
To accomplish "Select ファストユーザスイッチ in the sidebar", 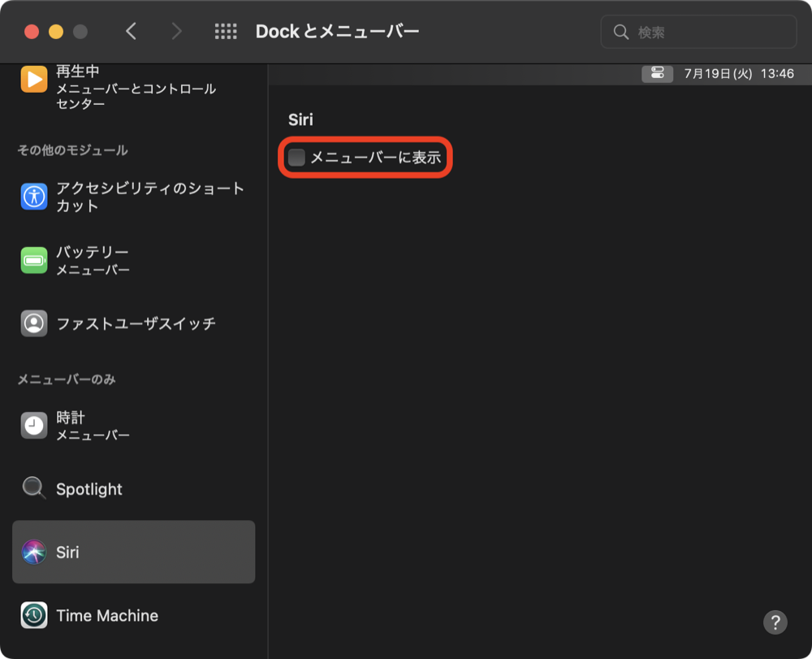I will 136,323.
